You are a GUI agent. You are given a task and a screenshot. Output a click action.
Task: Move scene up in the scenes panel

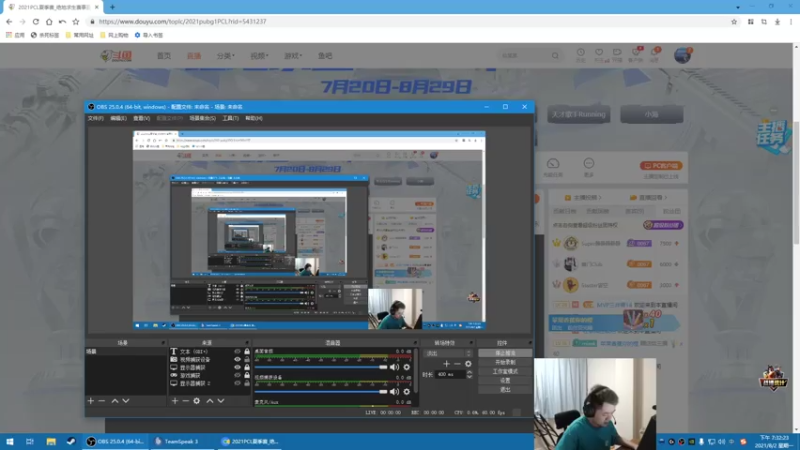pyautogui.click(x=115, y=401)
